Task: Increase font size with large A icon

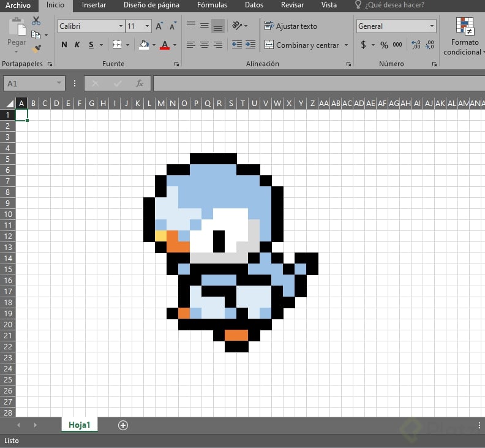Action: tap(159, 26)
